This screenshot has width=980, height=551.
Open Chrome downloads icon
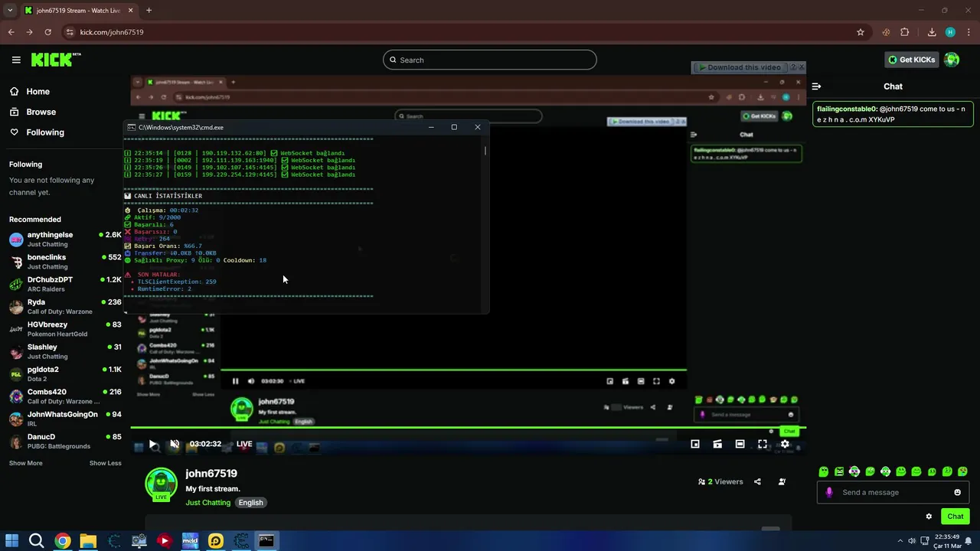932,32
